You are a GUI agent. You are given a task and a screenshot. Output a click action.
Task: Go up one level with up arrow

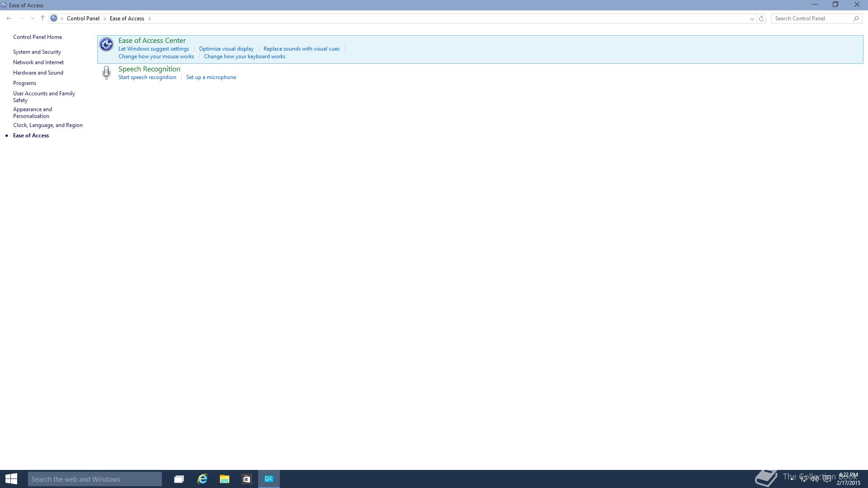coord(42,19)
